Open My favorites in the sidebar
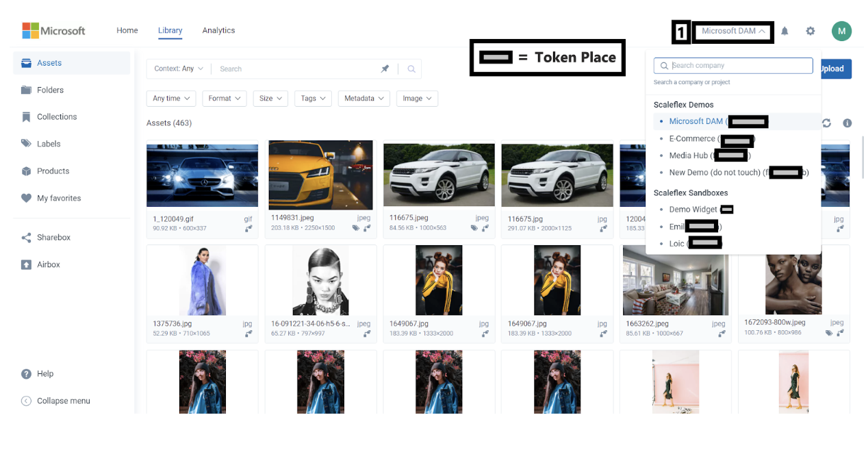The height and width of the screenshot is (452, 868). click(x=59, y=199)
